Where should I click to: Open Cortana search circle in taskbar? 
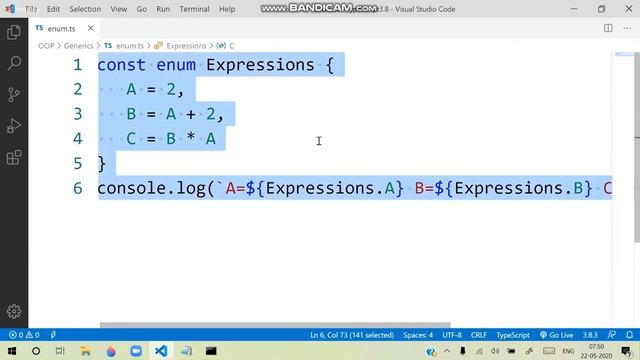pos(36,351)
